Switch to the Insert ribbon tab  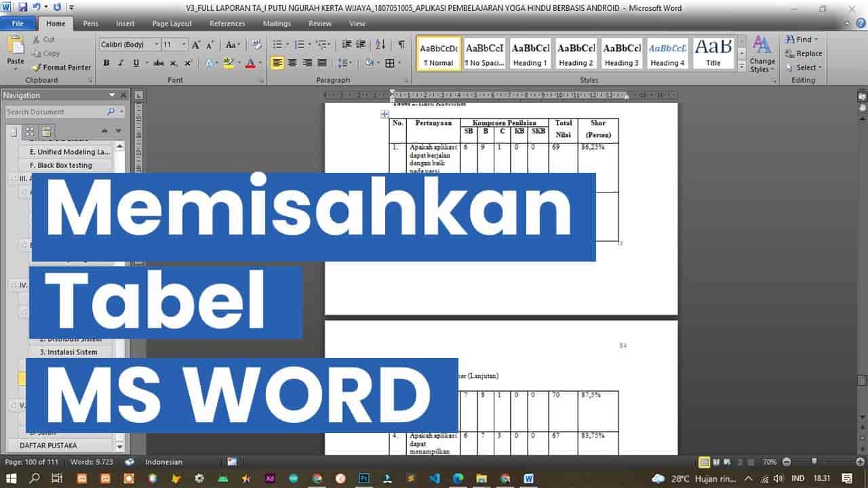125,24
